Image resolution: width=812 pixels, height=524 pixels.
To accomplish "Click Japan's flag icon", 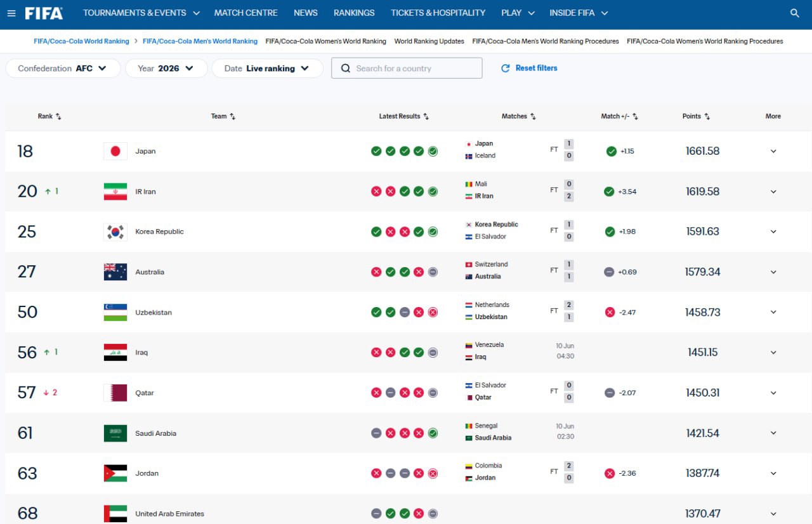I will (x=115, y=151).
